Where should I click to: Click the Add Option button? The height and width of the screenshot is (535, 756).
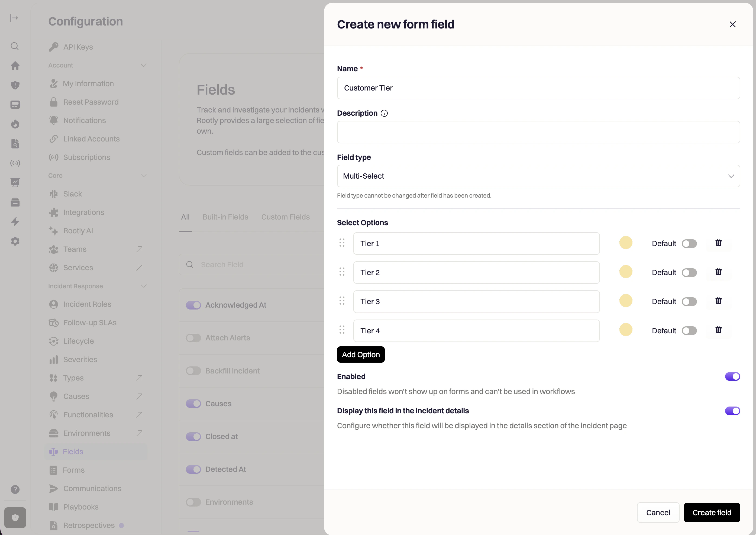[361, 354]
